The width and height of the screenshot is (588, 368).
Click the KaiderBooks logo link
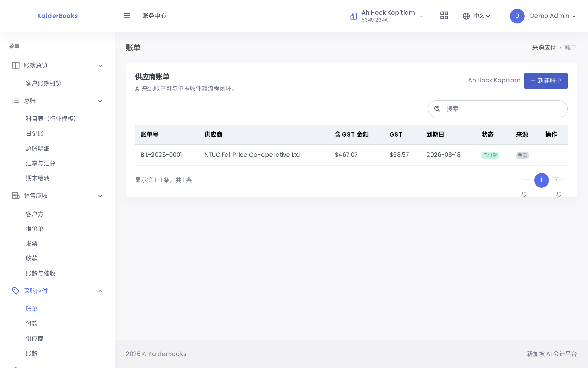click(x=57, y=16)
